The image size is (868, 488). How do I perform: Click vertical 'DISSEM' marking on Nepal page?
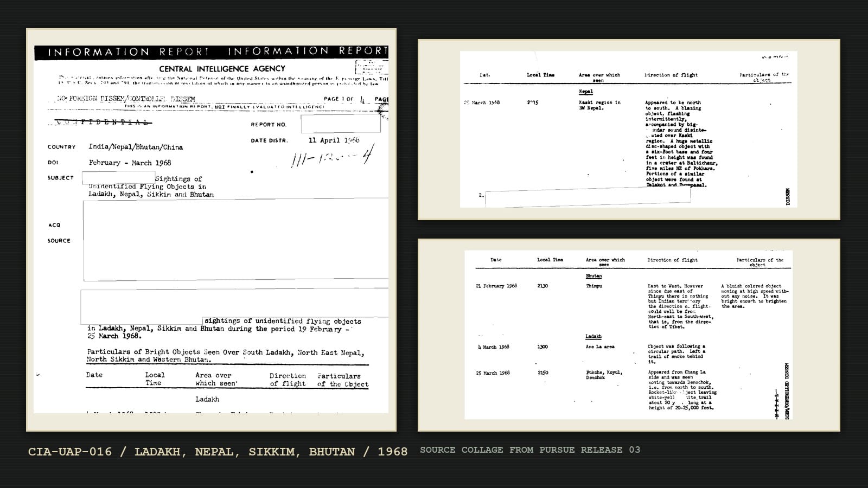tap(788, 196)
